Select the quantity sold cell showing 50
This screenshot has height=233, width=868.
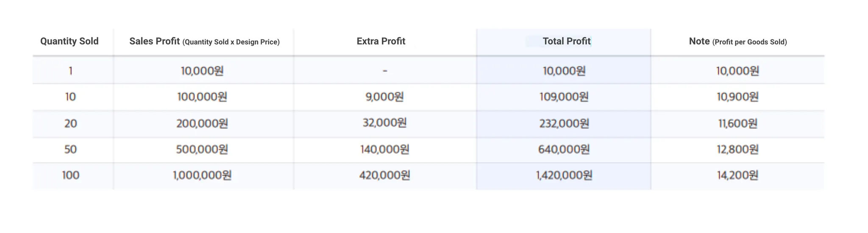point(70,150)
